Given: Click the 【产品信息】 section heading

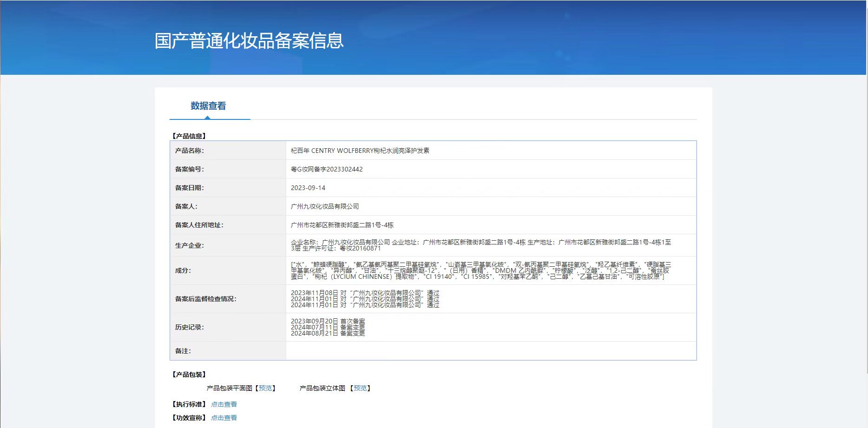Looking at the screenshot, I should 189,136.
